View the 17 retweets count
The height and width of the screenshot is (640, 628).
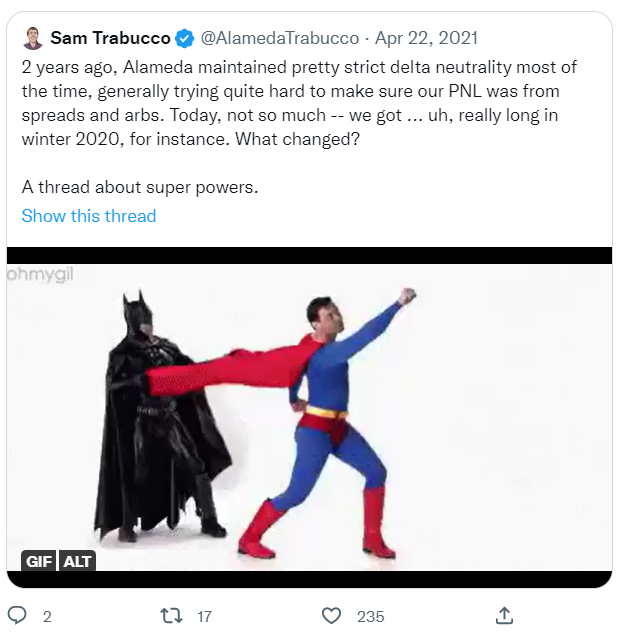tap(203, 616)
